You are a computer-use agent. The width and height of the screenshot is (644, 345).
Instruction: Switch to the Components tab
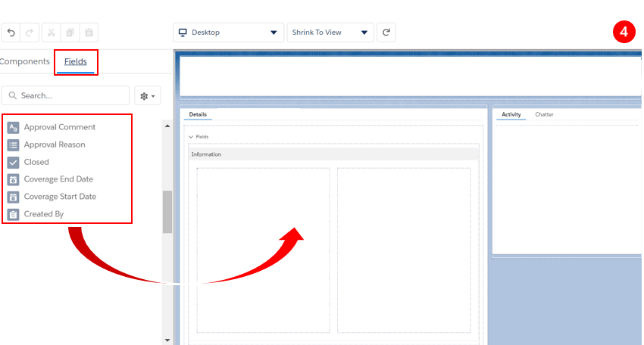click(x=25, y=61)
